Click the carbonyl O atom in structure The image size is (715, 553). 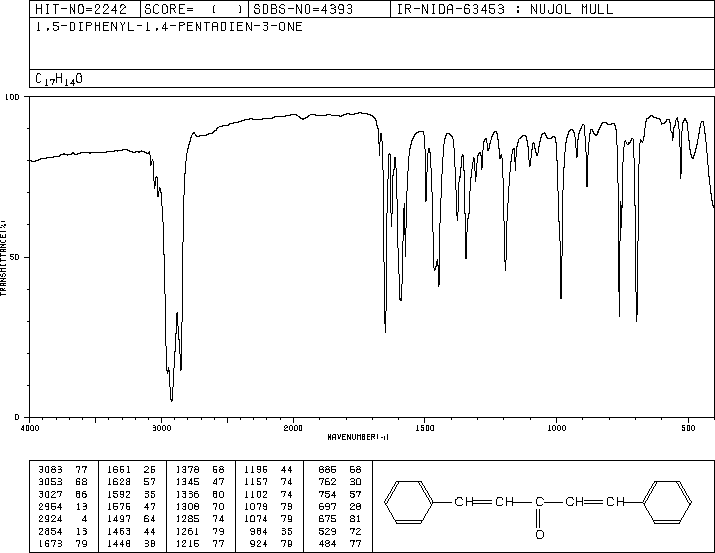click(539, 534)
